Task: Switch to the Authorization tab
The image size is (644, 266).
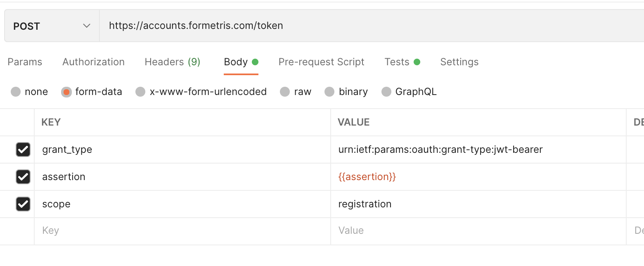Action: (93, 62)
